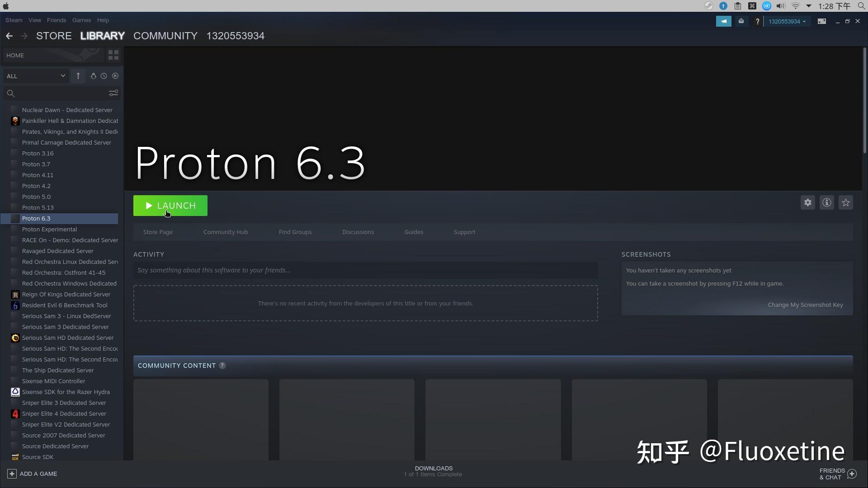868x488 pixels.
Task: Open Proton 6.3 settings via gear icon
Action: (x=807, y=202)
